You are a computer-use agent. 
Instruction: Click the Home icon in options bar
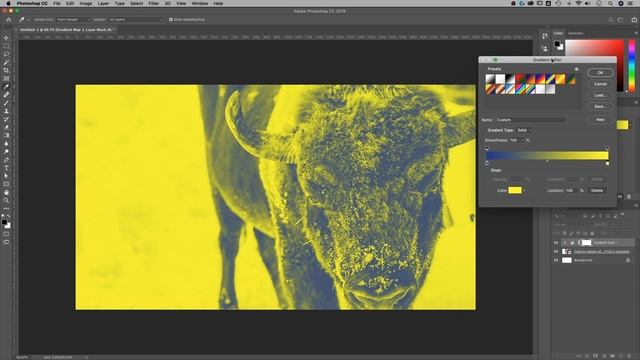[x=9, y=20]
